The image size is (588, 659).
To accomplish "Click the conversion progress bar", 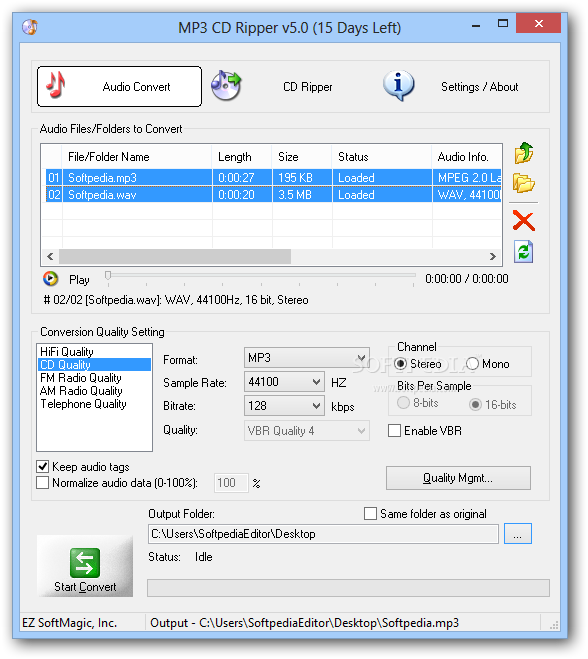I will tap(348, 588).
